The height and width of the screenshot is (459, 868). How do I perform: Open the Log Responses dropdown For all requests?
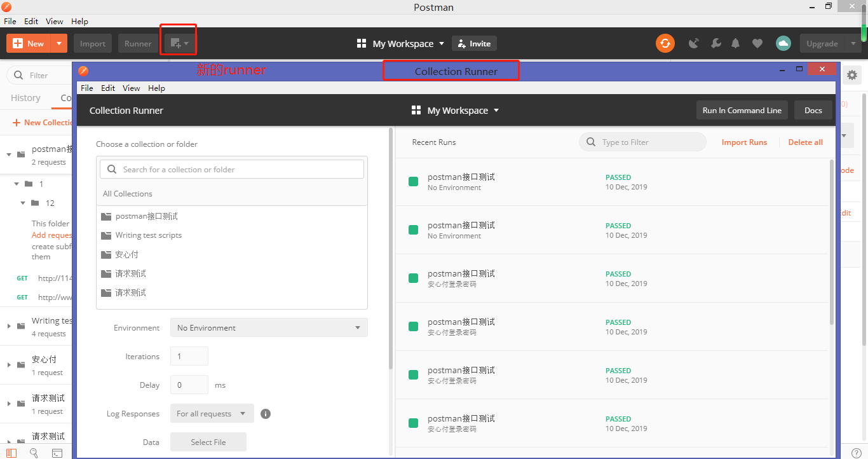tap(212, 413)
